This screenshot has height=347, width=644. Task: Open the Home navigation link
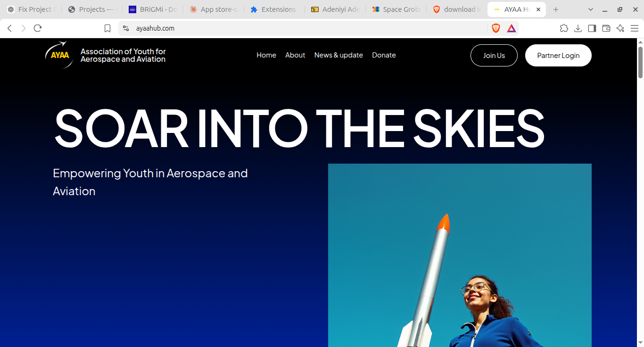[x=266, y=55]
